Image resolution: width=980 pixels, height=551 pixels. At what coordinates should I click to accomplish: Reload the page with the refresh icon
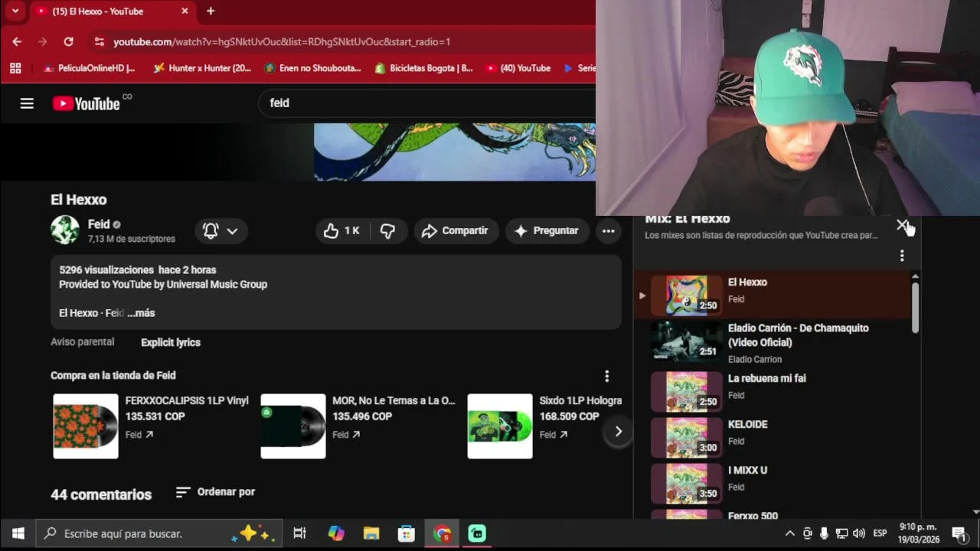point(69,42)
